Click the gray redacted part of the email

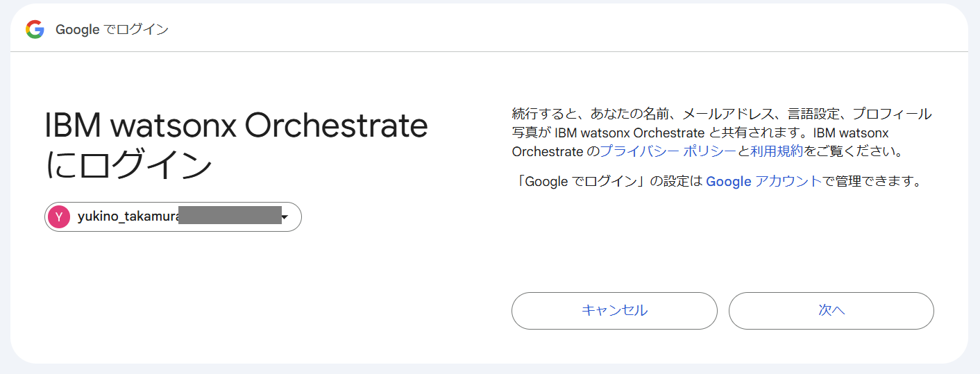[229, 215]
